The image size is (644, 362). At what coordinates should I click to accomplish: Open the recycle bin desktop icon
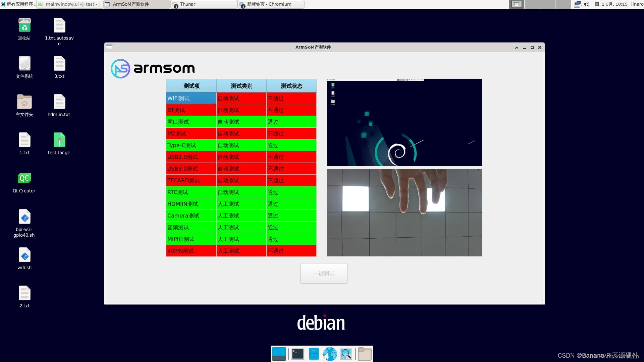(24, 26)
